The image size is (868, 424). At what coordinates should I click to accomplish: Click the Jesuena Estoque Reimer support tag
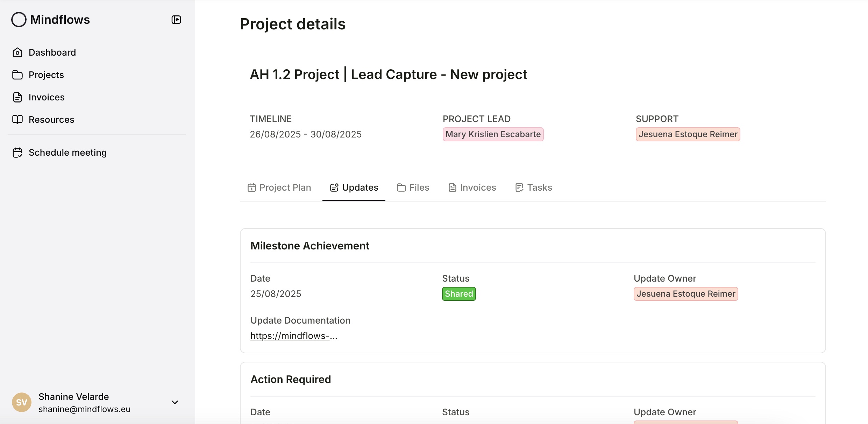point(688,134)
